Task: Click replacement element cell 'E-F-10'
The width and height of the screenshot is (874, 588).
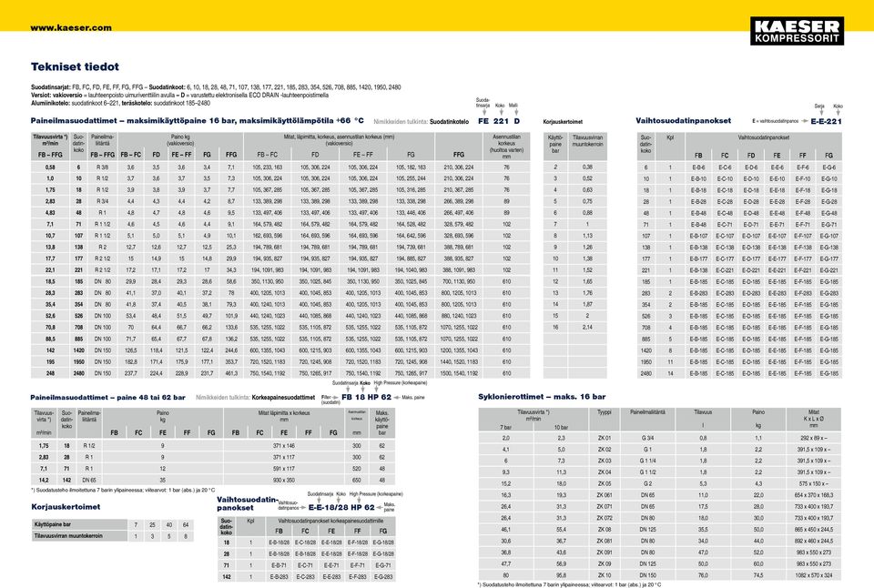Action: pyautogui.click(x=803, y=179)
